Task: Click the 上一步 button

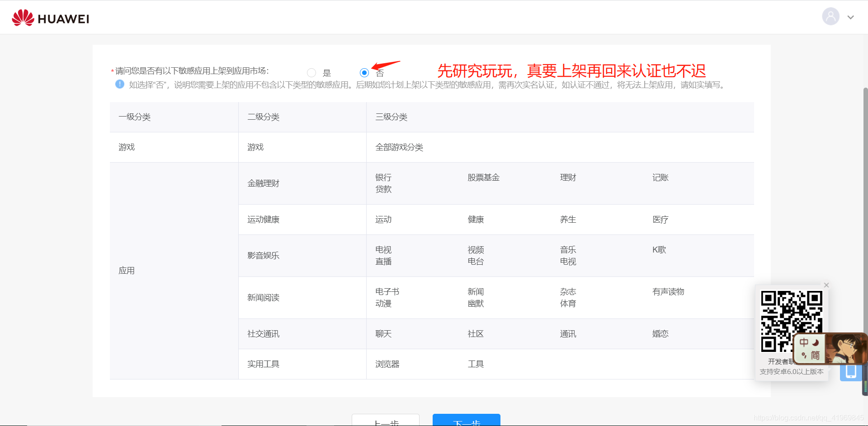Action: 386,420
